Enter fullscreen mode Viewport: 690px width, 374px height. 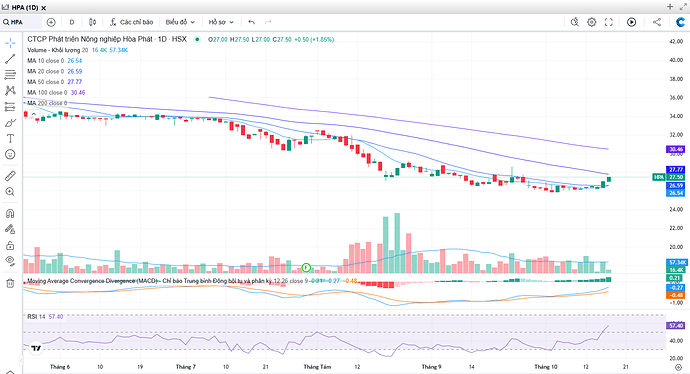(x=609, y=22)
